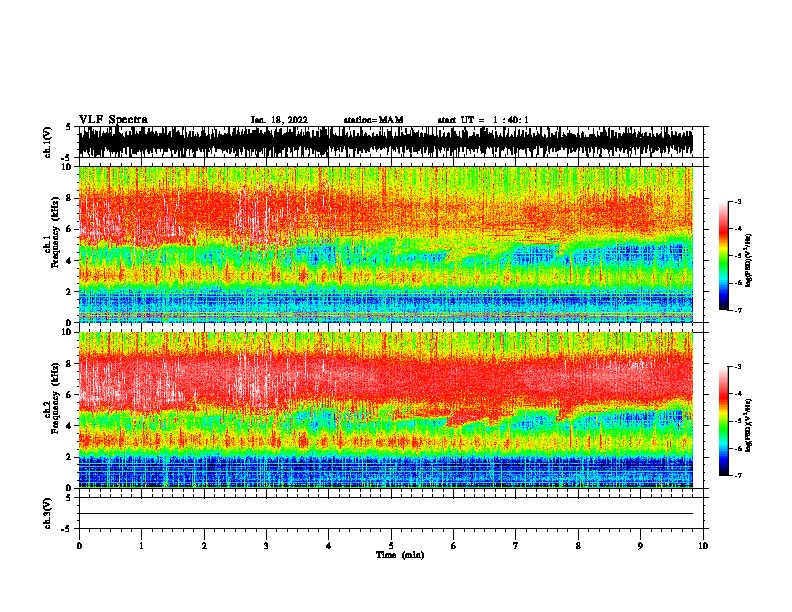Click the '-3' label on ch.2 colorbar
The width and height of the screenshot is (792, 612).
(x=737, y=367)
